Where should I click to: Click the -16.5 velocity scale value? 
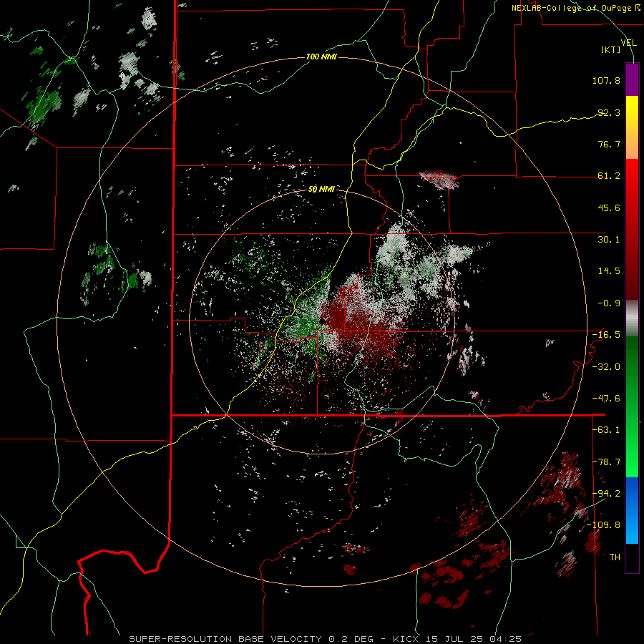606,335
